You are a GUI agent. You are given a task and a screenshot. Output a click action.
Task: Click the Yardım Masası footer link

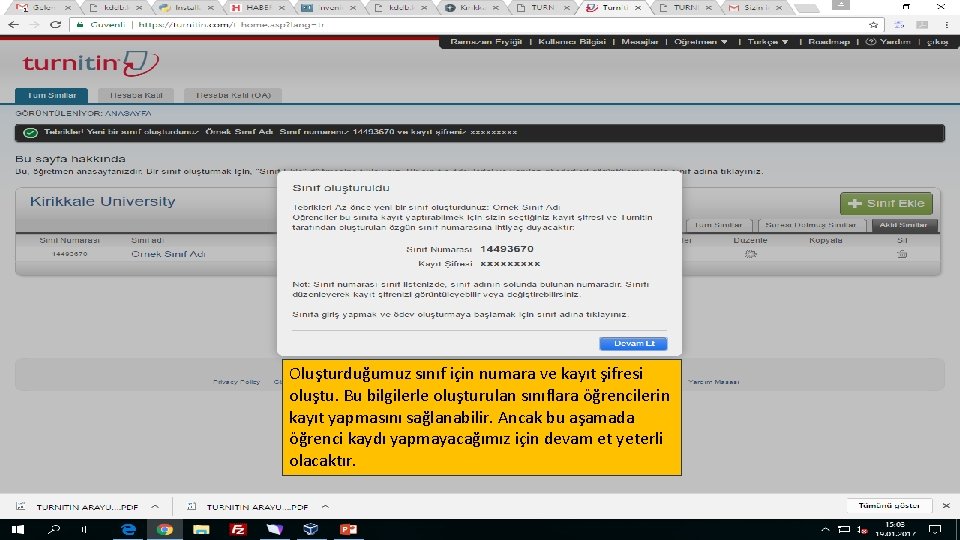point(713,382)
